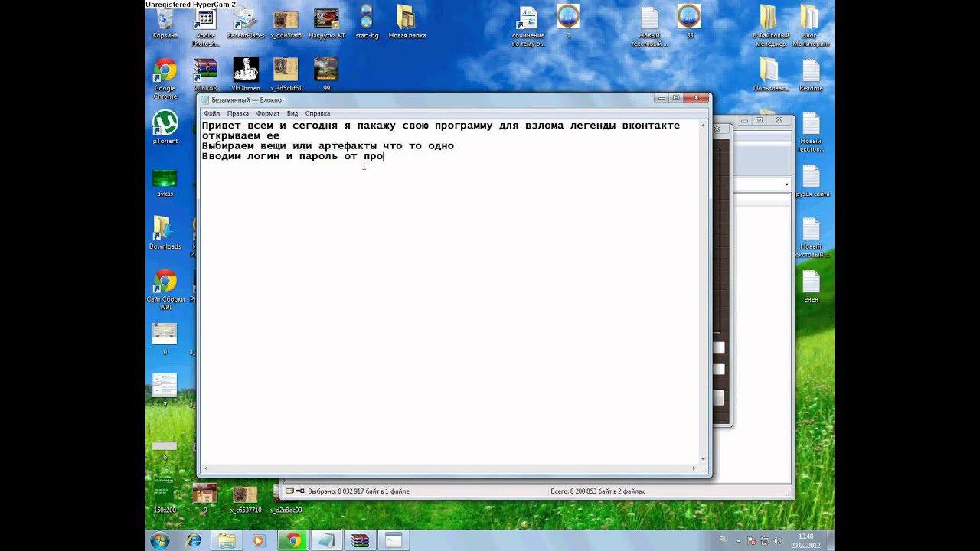Open the RecentPlaces shortcut icon
Screen dimensions: 980x551
pyautogui.click(x=246, y=23)
